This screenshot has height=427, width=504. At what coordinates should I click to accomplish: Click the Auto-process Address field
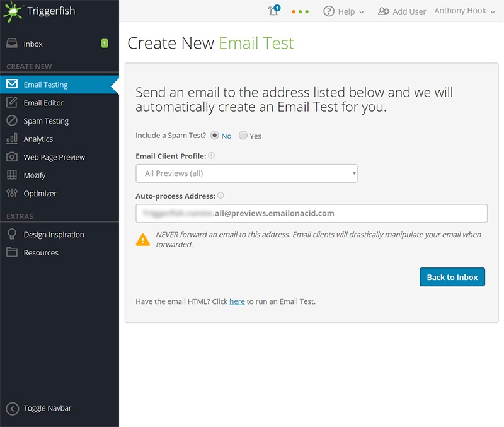click(x=311, y=213)
